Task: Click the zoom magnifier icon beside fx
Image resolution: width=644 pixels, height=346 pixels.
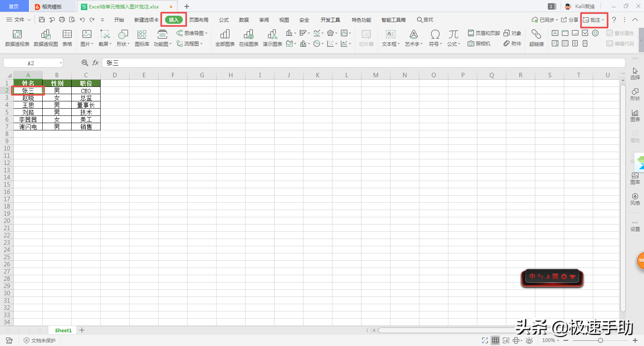Action: 85,63
